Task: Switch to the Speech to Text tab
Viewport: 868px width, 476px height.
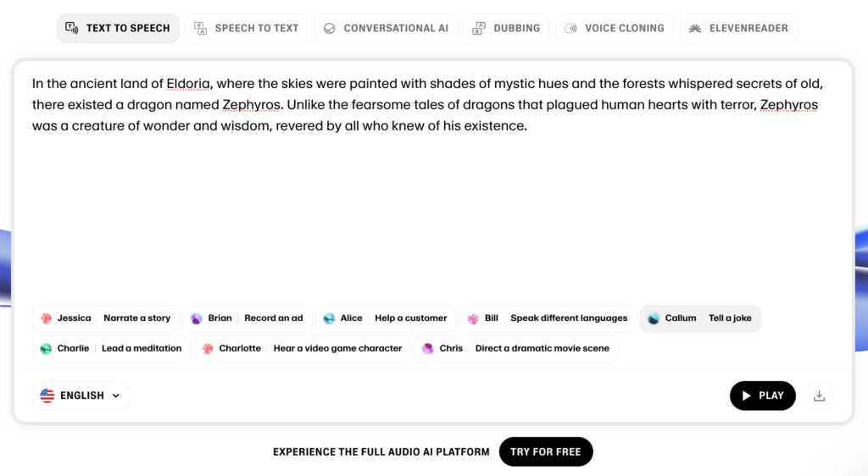Action: tap(247, 28)
